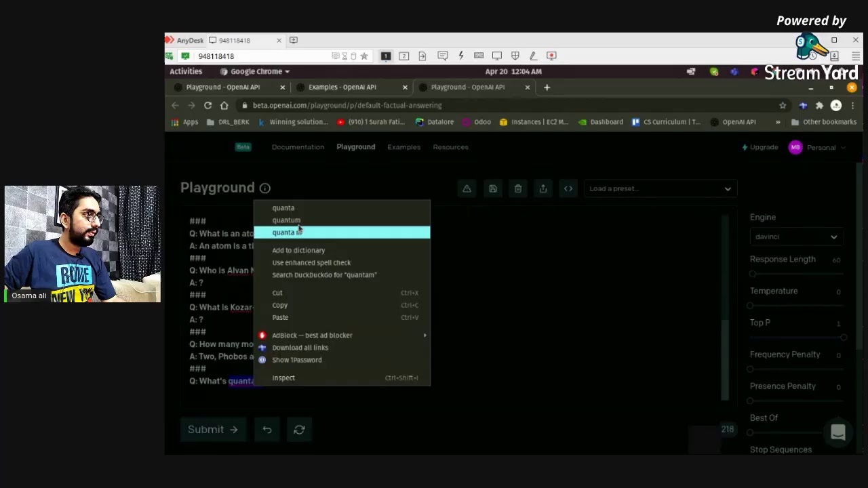Choose Paste from context menu
The image size is (868, 488).
click(x=342, y=317)
